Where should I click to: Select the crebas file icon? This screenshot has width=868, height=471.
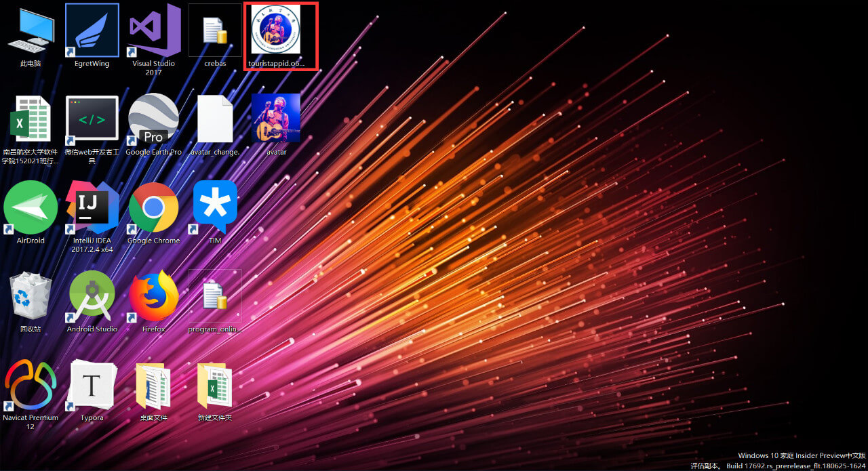[215, 30]
